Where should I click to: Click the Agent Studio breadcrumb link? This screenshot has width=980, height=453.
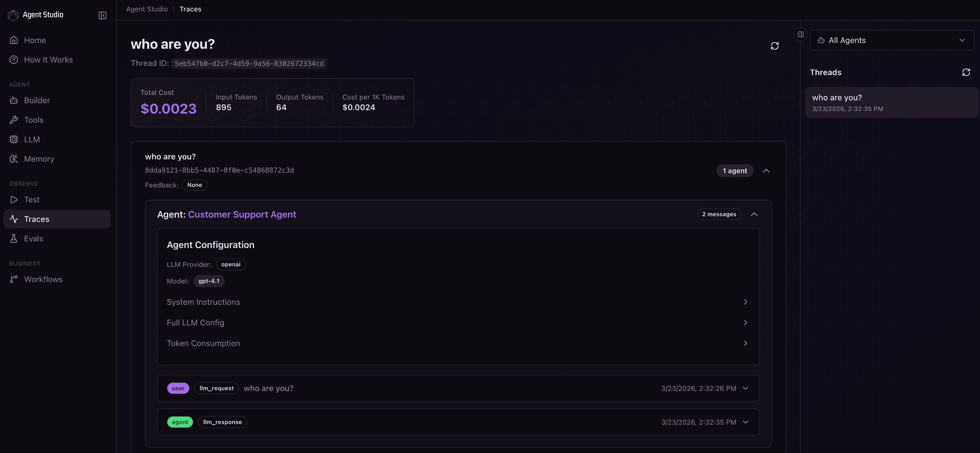[x=147, y=9]
